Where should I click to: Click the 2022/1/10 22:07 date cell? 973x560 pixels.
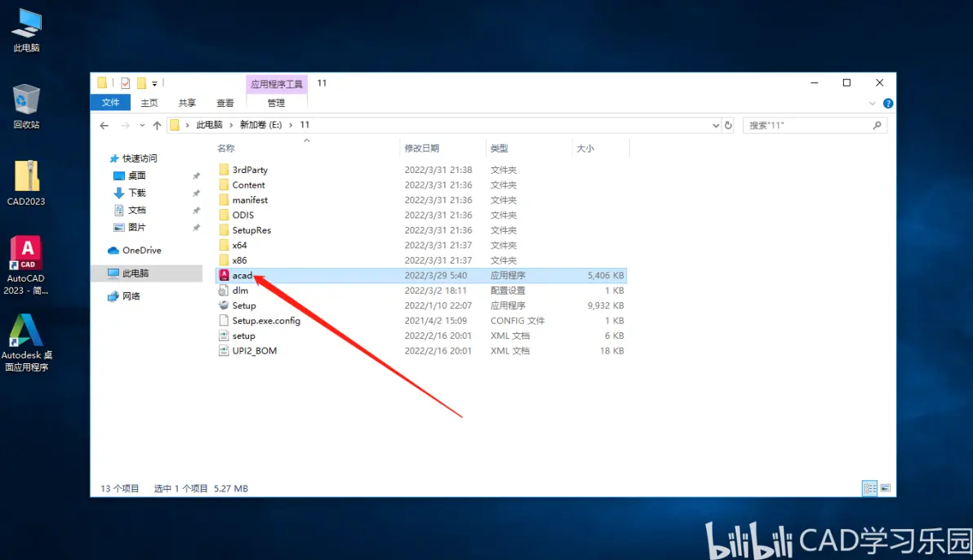coord(438,306)
